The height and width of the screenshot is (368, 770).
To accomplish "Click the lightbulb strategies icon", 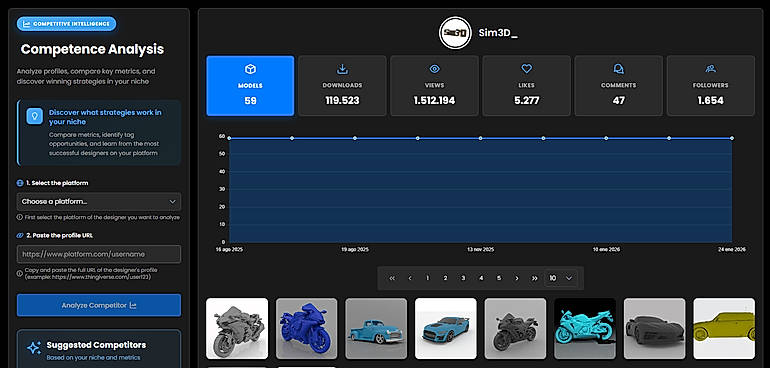I will click(x=34, y=116).
